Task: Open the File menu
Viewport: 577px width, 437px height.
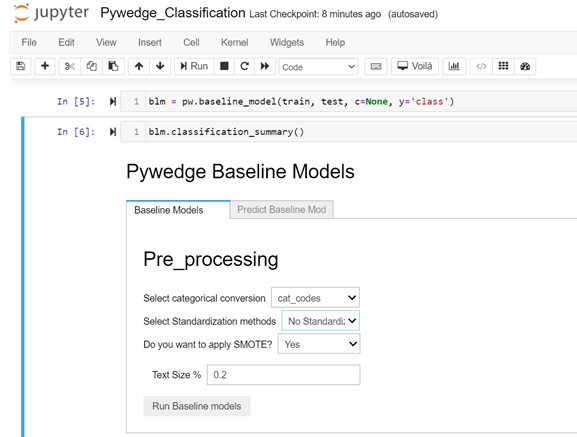Action: click(x=29, y=43)
